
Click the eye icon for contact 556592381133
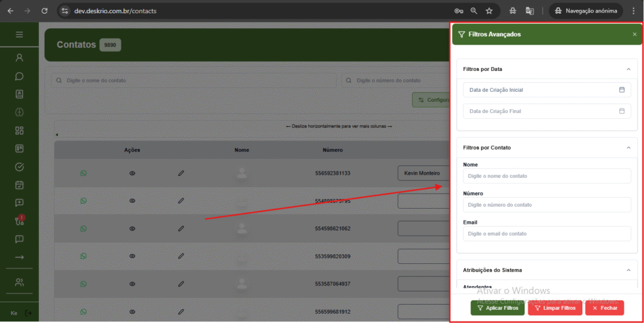[x=132, y=173]
